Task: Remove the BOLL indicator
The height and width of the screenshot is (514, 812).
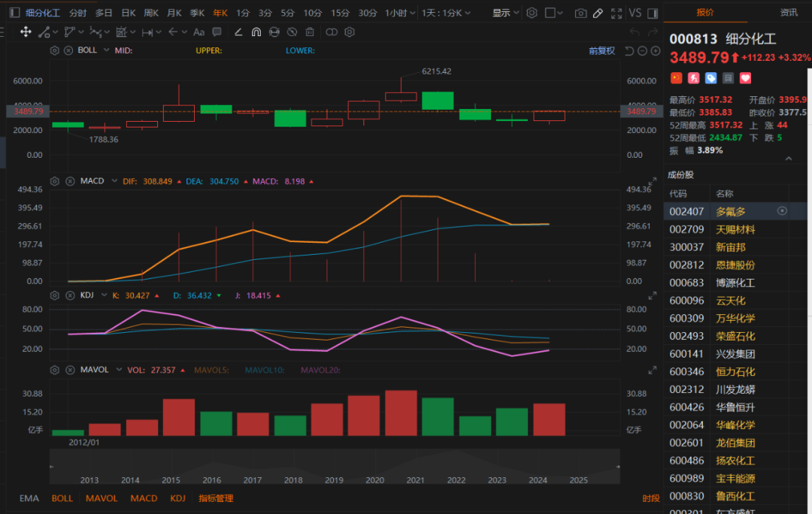Action: [x=68, y=50]
